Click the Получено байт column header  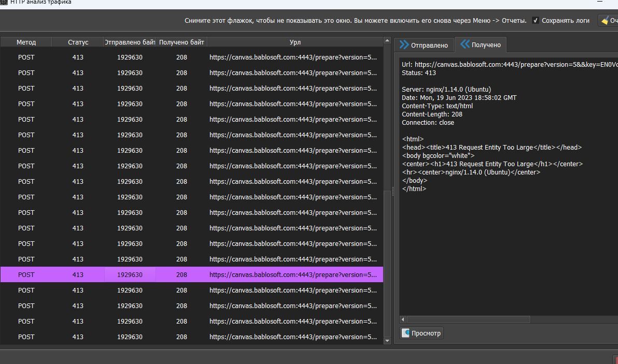coord(181,42)
